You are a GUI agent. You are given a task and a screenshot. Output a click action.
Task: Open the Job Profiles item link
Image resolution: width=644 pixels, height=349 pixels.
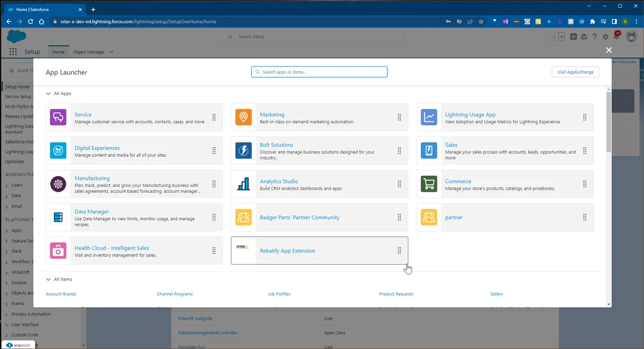[279, 294]
